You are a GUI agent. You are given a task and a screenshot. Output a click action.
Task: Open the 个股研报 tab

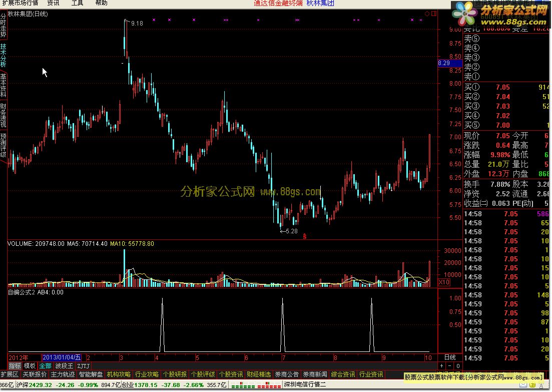(x=175, y=374)
